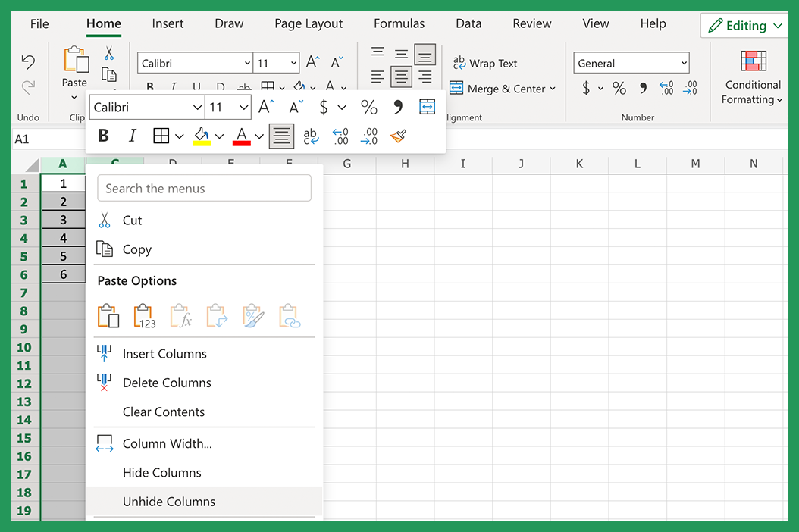Viewport: 799px width, 532px height.
Task: Switch to the Formulas ribbon tab
Action: 399,23
